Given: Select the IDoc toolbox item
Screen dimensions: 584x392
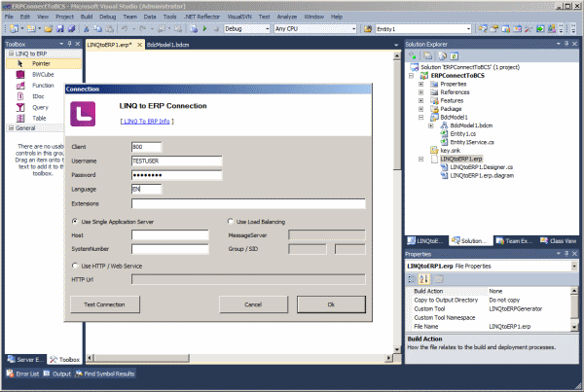Looking at the screenshot, I should click(38, 96).
